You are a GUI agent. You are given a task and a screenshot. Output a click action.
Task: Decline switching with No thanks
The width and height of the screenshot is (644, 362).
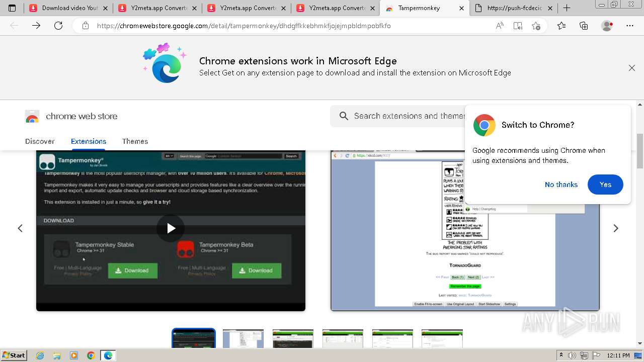pos(561,185)
